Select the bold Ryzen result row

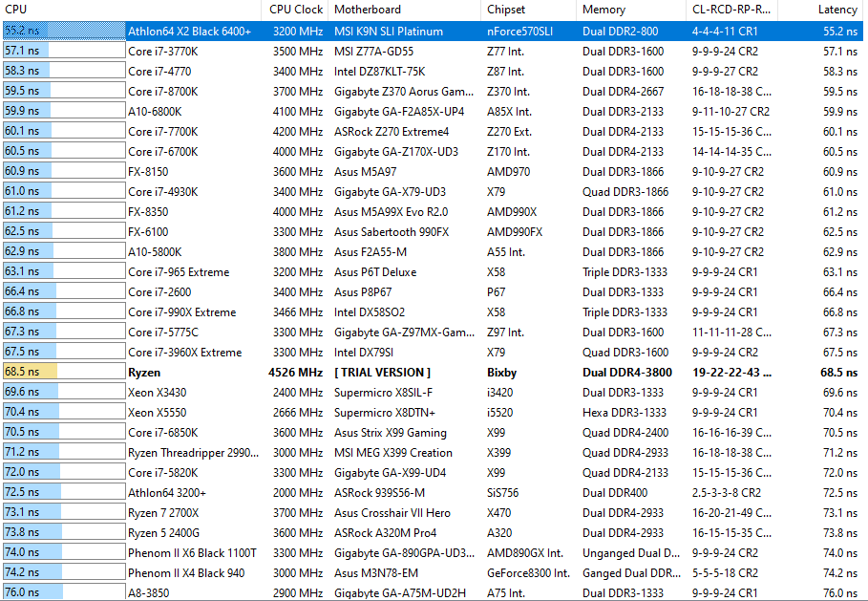(x=433, y=373)
